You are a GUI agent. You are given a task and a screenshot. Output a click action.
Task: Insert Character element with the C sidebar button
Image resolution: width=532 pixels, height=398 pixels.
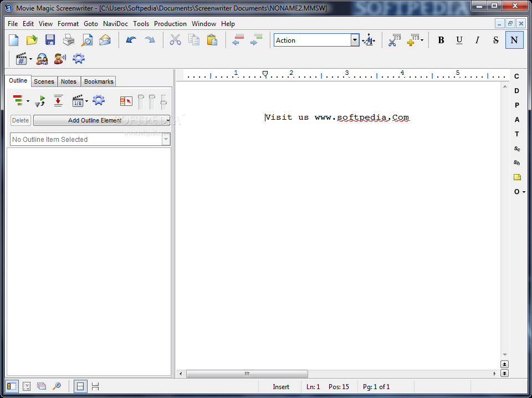click(x=516, y=76)
